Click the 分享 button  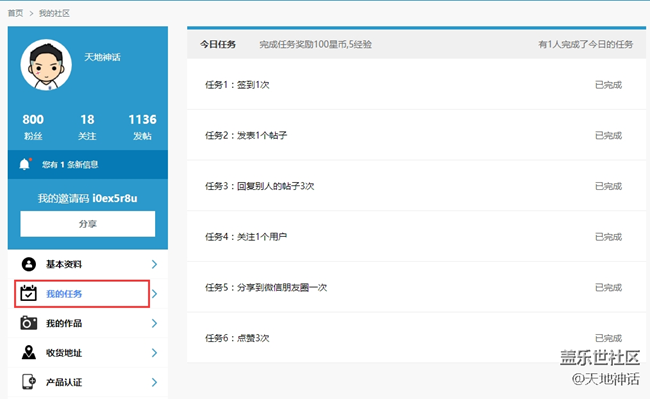(x=88, y=224)
